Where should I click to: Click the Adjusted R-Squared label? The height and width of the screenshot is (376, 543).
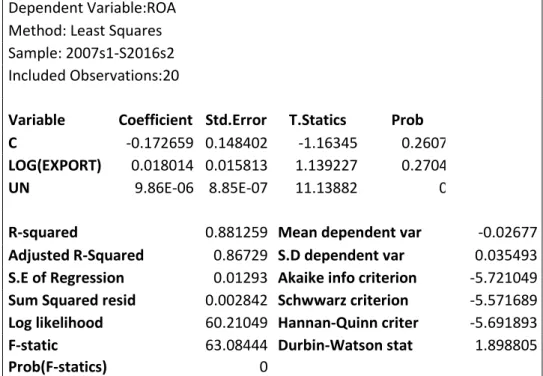(76, 256)
